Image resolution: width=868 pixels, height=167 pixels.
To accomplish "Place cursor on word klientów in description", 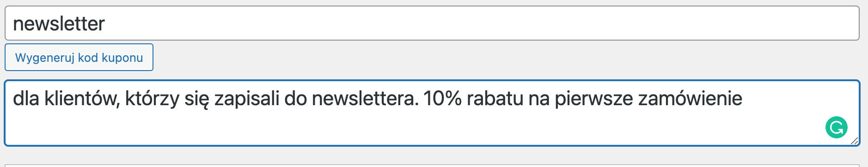I will coord(82,99).
